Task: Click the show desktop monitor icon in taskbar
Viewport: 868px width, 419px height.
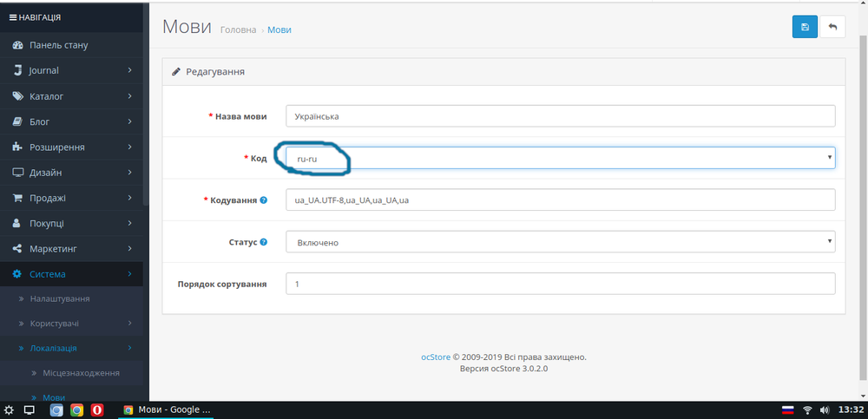Action: [30, 410]
